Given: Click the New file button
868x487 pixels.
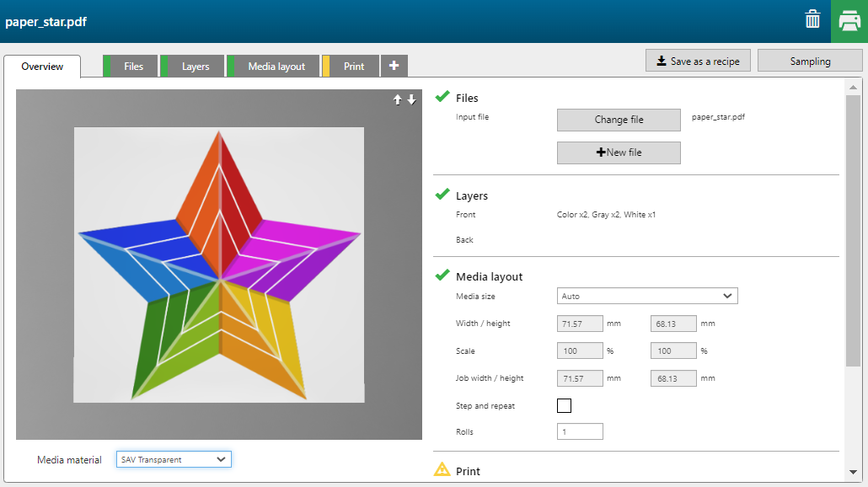Looking at the screenshot, I should tap(619, 153).
